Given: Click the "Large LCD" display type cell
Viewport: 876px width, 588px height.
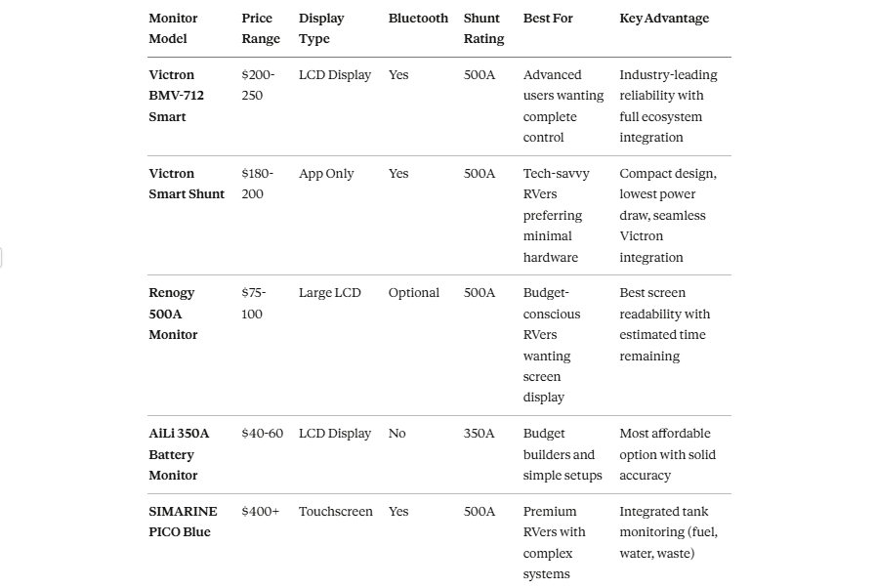Looking at the screenshot, I should click(x=329, y=293).
